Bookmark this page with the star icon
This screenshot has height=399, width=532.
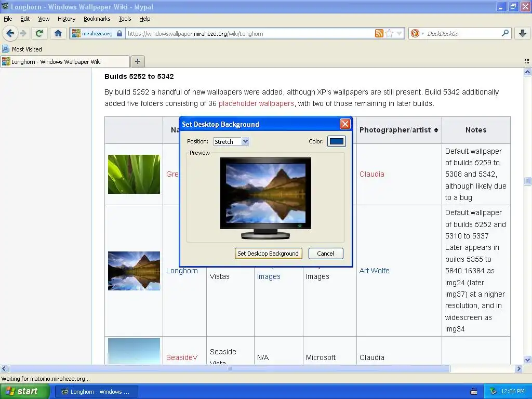click(x=390, y=33)
